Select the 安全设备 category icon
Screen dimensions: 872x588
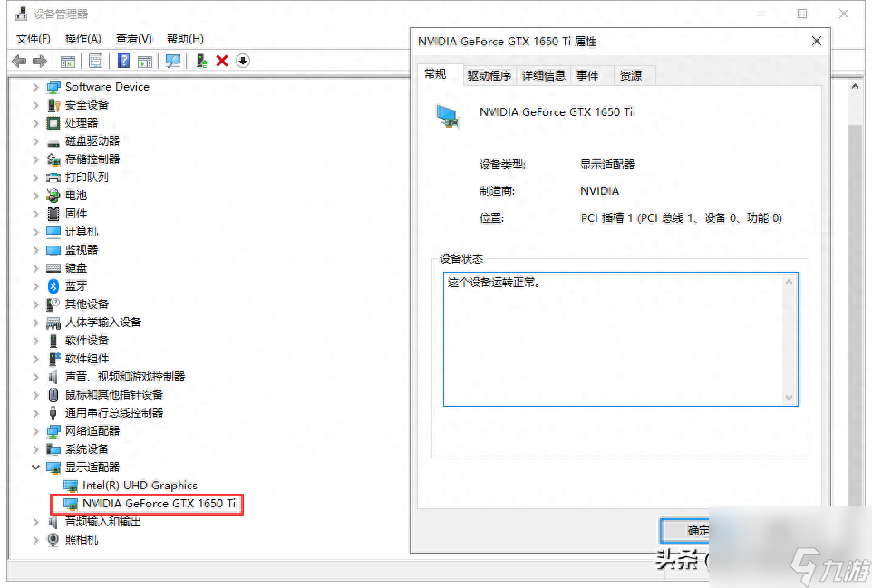53,105
